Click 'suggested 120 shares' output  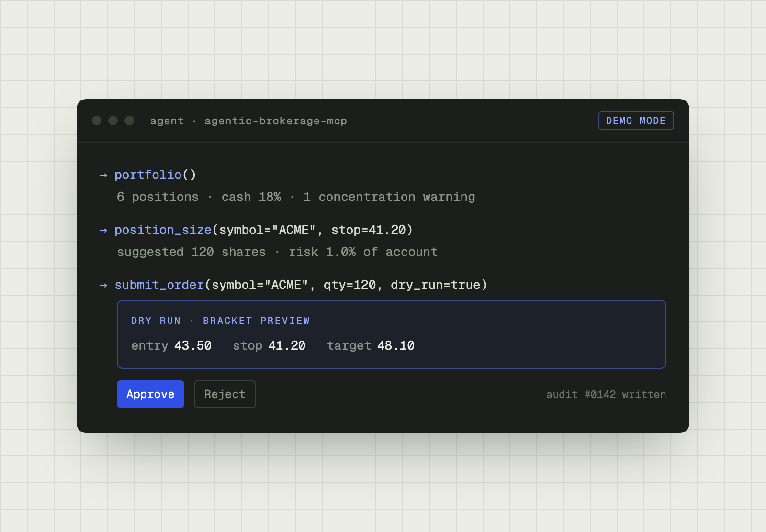(191, 252)
